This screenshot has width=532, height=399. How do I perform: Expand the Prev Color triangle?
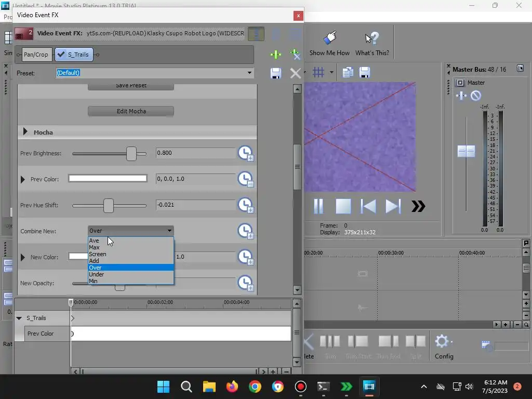click(x=23, y=179)
